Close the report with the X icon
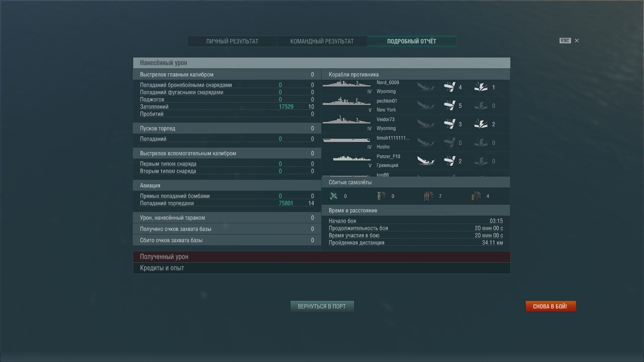Viewport: 644px width, 362px height. tap(576, 41)
